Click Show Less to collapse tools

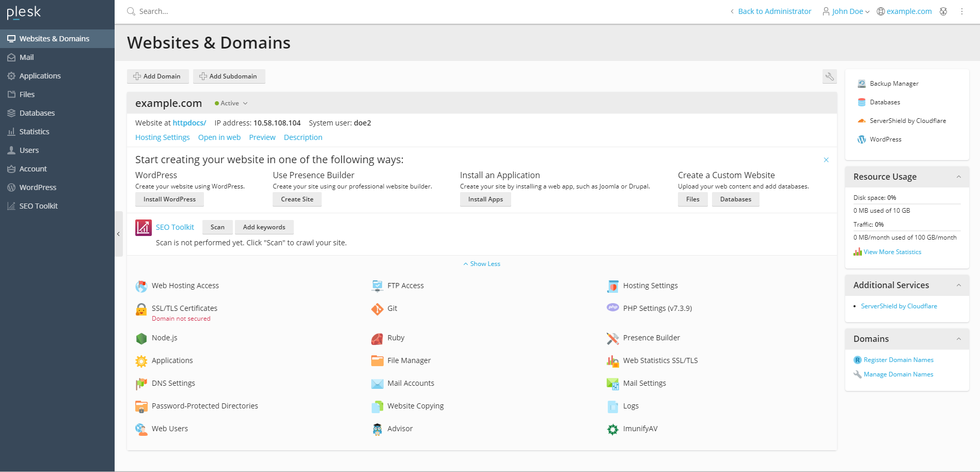[482, 264]
